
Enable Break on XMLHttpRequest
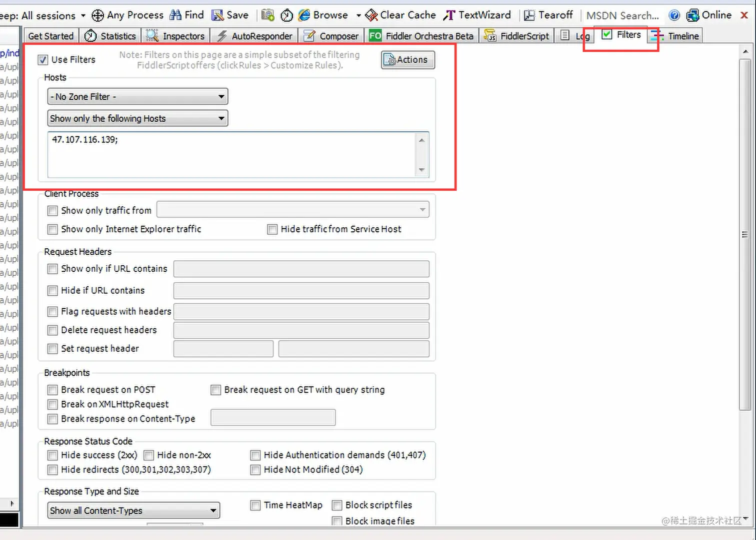click(52, 404)
